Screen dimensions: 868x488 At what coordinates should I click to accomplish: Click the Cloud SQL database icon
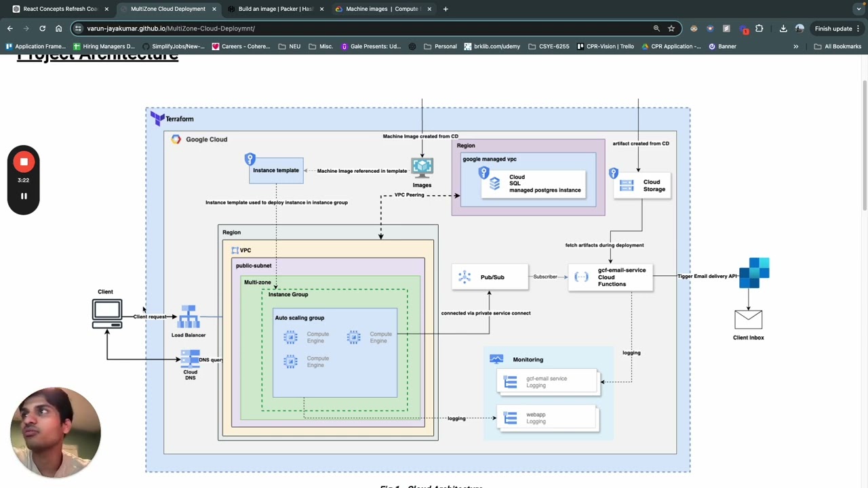494,184
